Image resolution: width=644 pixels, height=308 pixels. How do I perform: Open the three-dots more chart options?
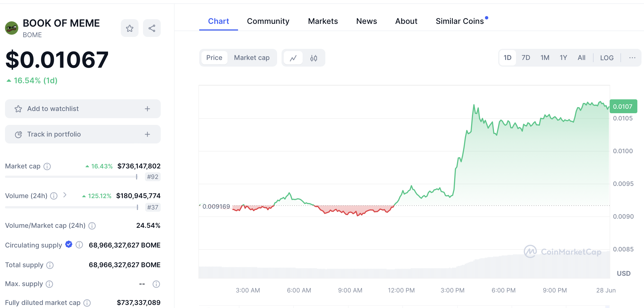[632, 58]
